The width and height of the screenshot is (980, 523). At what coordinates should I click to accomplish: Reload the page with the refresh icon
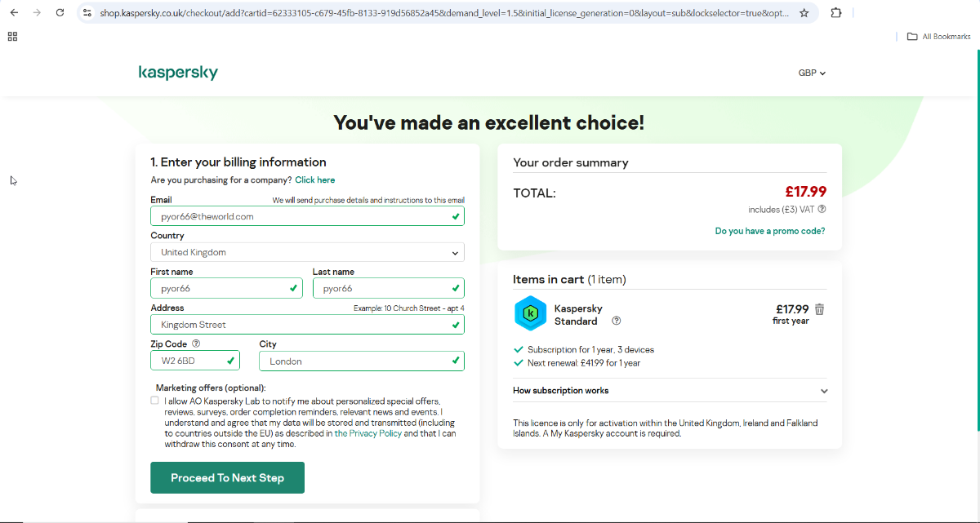click(x=60, y=13)
